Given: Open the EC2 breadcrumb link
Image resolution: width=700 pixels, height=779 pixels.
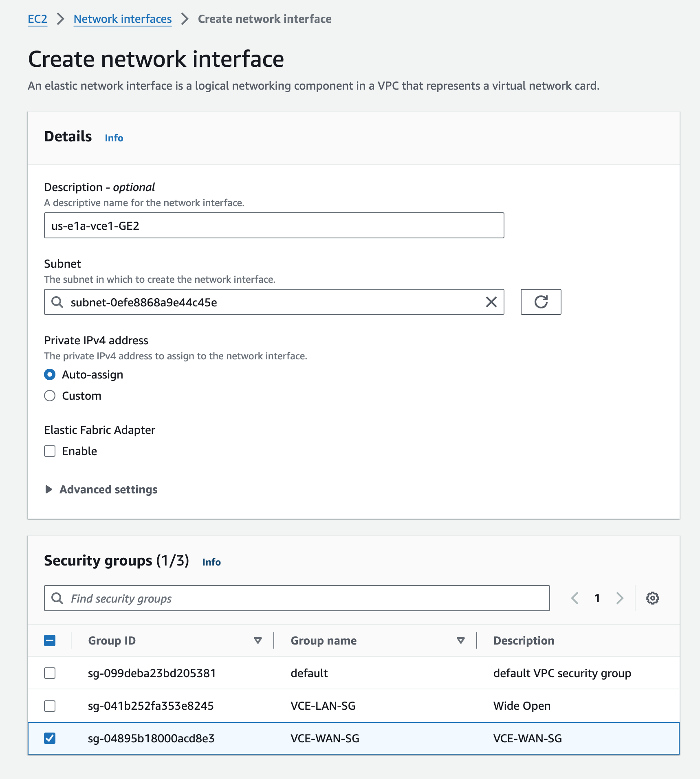Looking at the screenshot, I should click(x=37, y=19).
